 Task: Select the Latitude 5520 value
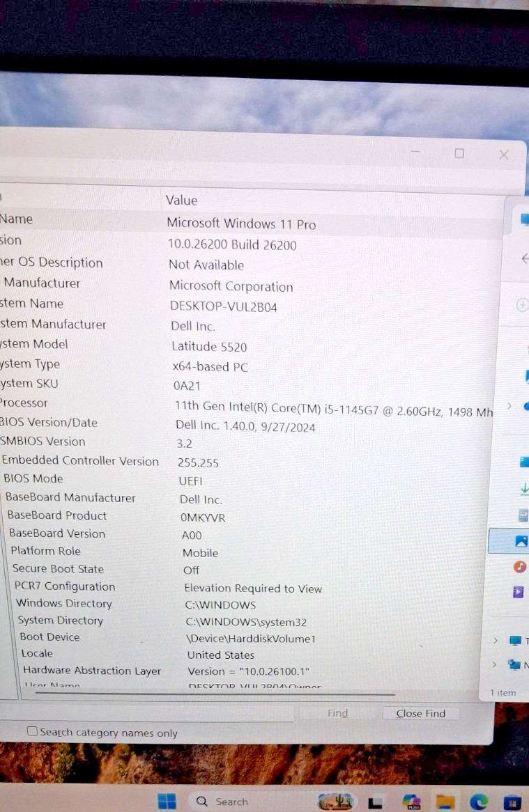point(209,346)
